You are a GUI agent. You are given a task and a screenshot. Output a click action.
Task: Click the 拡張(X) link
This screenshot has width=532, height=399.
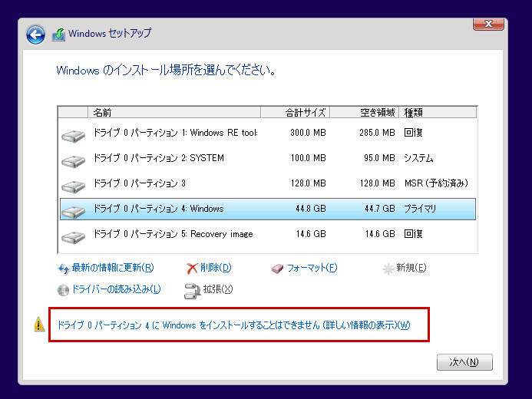tap(218, 289)
